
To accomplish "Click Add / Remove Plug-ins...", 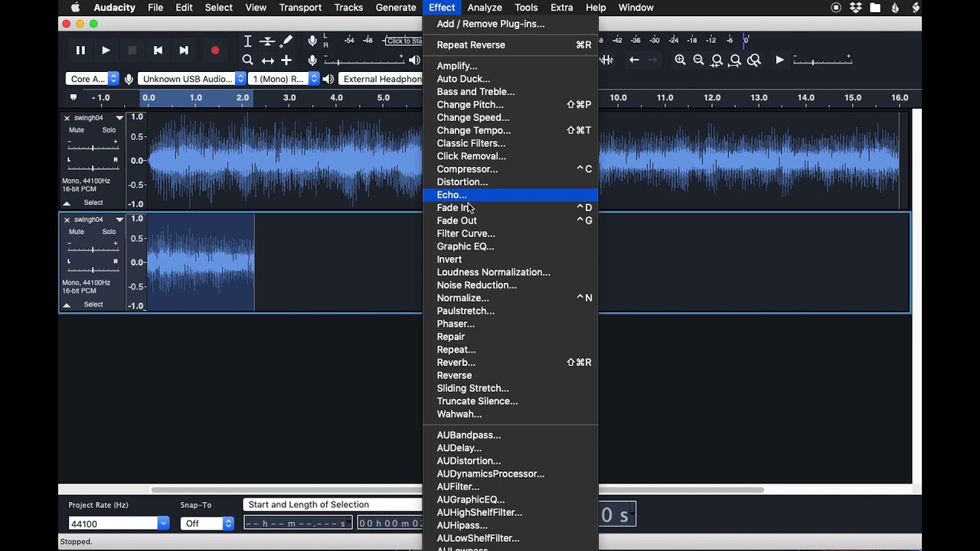I will [x=491, y=24].
